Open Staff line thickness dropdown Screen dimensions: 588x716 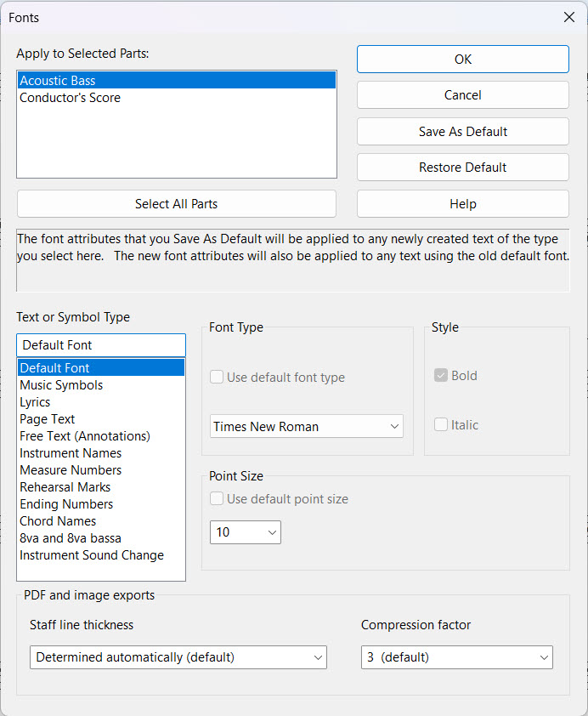click(178, 657)
